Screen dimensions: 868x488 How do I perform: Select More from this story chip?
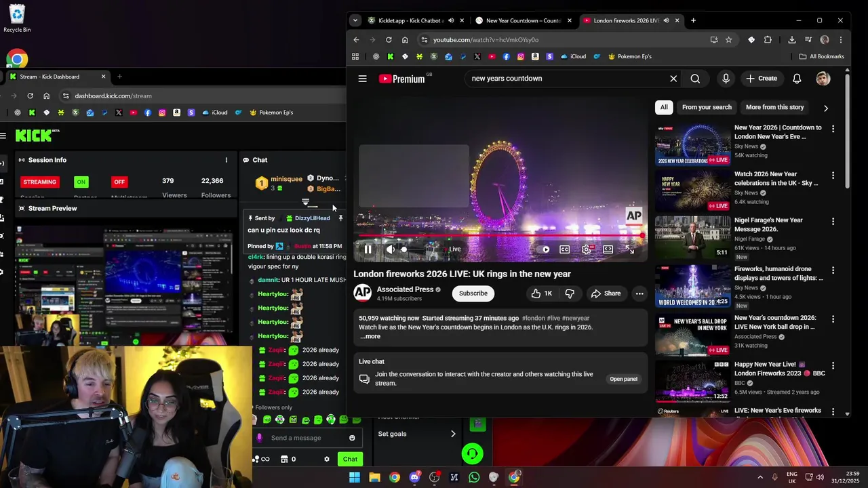tap(774, 107)
